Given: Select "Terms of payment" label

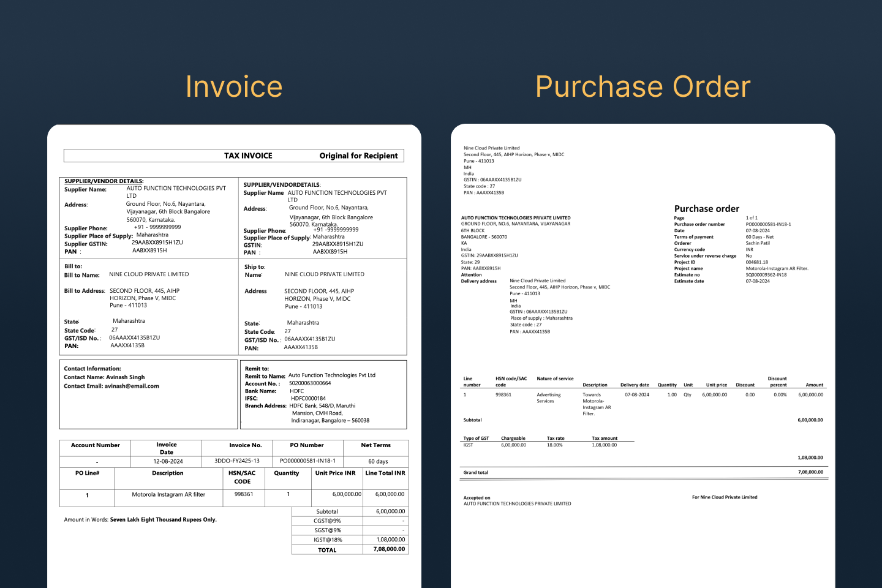Looking at the screenshot, I should (694, 237).
